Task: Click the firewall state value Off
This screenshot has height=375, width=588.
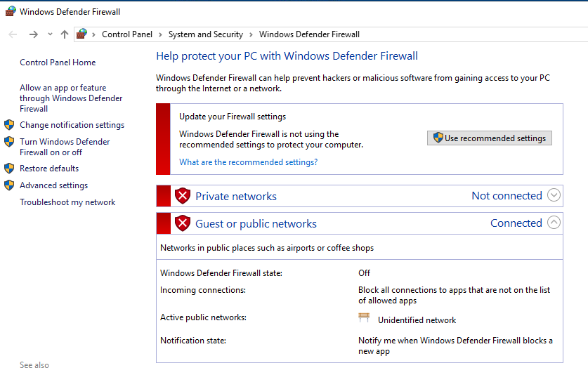Action: pyautogui.click(x=364, y=273)
